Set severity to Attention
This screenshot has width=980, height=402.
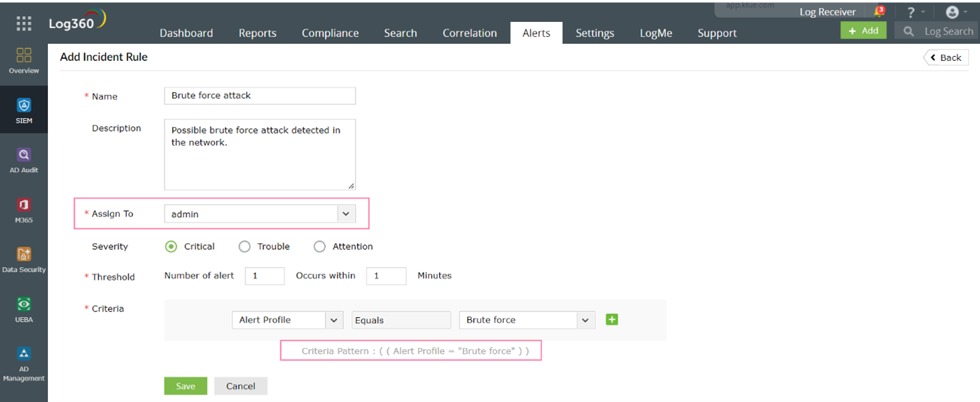click(x=319, y=247)
